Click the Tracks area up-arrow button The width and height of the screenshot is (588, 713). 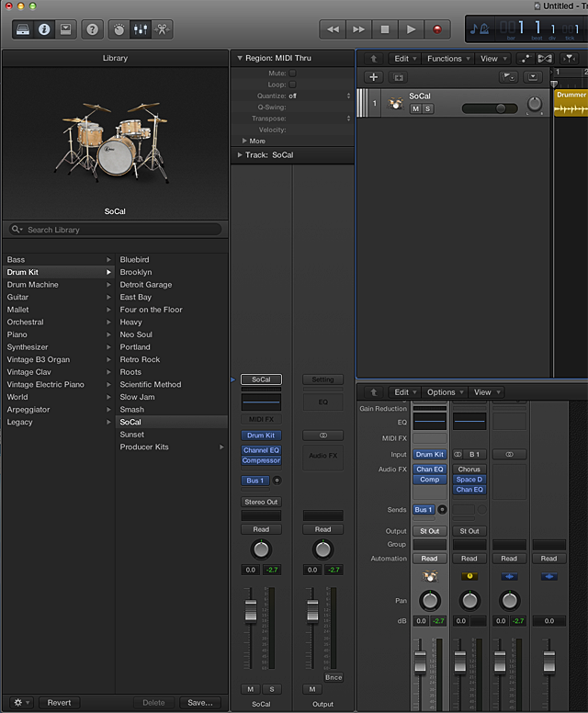pyautogui.click(x=373, y=59)
